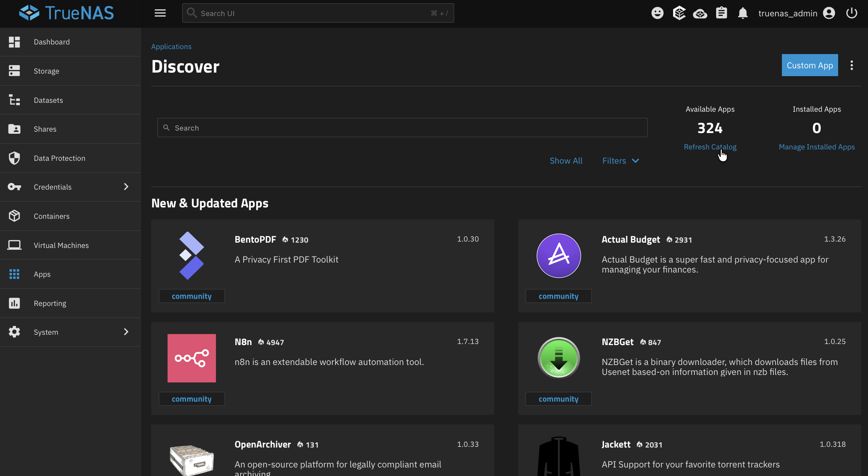Click Refresh Catalog link
868x476 pixels.
[710, 147]
